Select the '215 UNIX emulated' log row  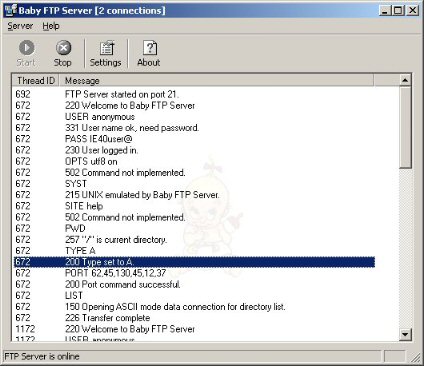tap(194, 195)
